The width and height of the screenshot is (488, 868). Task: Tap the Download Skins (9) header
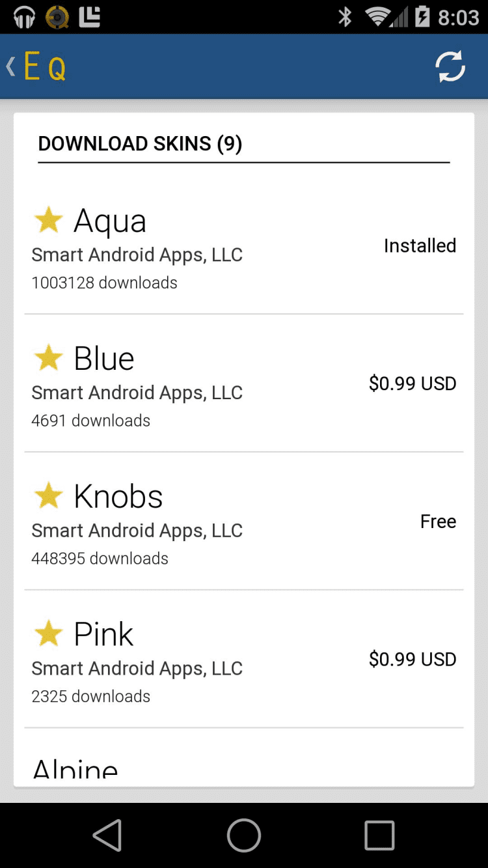[140, 144]
